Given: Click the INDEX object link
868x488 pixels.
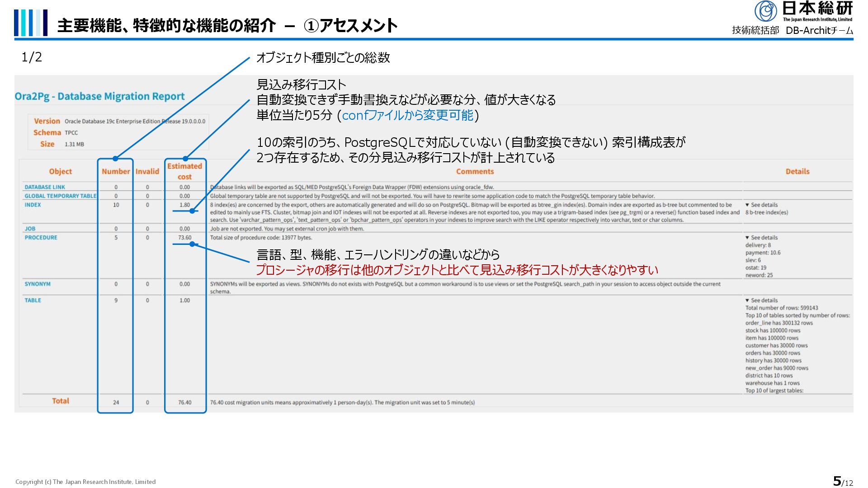Looking at the screenshot, I should (x=33, y=205).
